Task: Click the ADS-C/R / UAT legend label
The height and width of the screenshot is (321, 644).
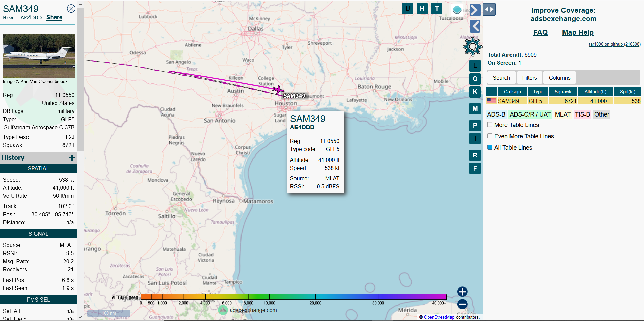Action: (530, 114)
